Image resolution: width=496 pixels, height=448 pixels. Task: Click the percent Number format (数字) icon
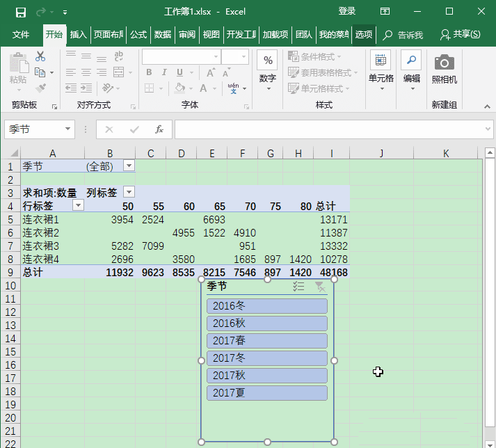tap(268, 61)
